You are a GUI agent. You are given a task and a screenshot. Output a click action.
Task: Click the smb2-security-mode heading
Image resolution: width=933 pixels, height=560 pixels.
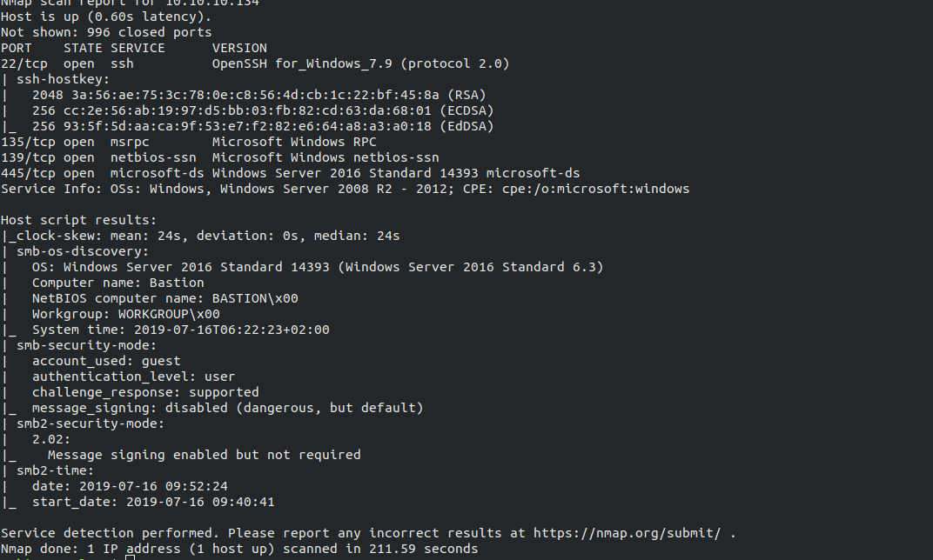90,423
